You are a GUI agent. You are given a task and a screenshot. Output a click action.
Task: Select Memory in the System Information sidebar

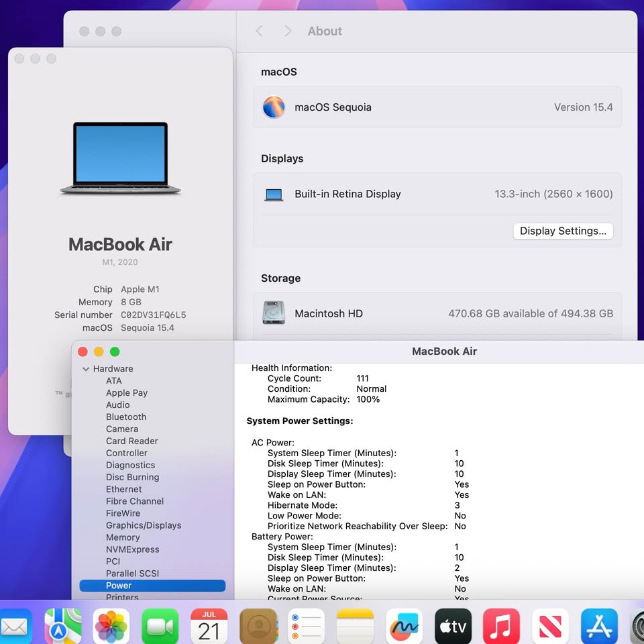tap(123, 537)
